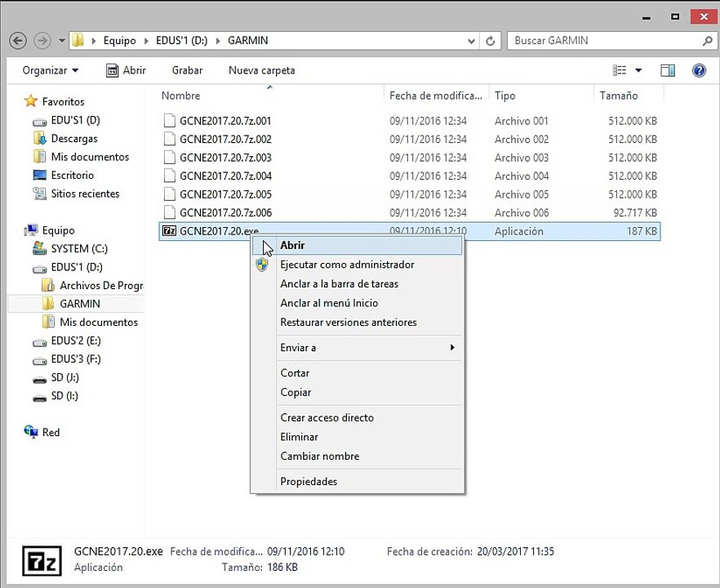The height and width of the screenshot is (588, 720).
Task: Click the search magnifier icon
Action: (x=708, y=41)
